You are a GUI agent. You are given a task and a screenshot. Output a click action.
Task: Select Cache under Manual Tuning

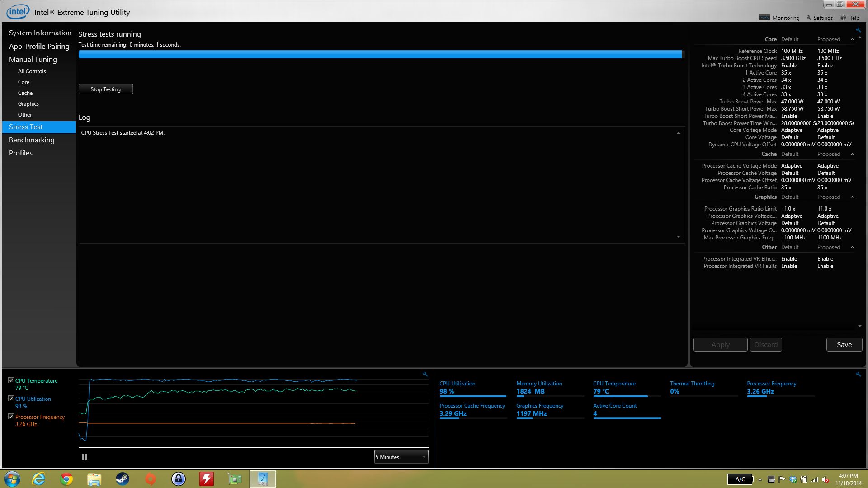coord(25,93)
